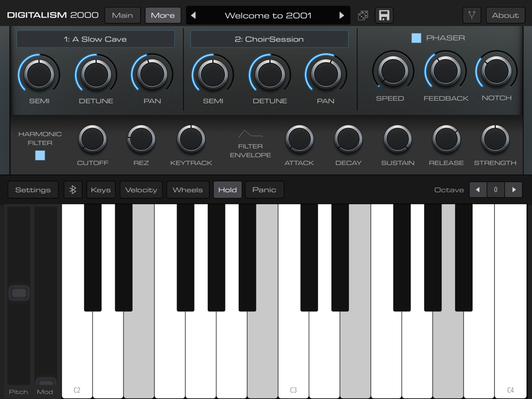
Task: Go to next preset arrow
Action: coord(341,15)
